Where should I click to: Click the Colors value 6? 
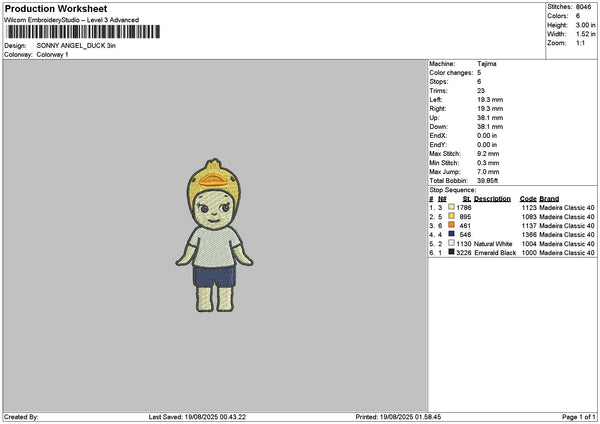(x=578, y=16)
